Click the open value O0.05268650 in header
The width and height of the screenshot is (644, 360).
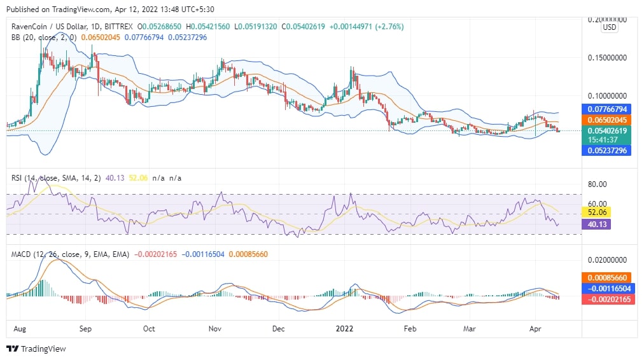click(159, 27)
